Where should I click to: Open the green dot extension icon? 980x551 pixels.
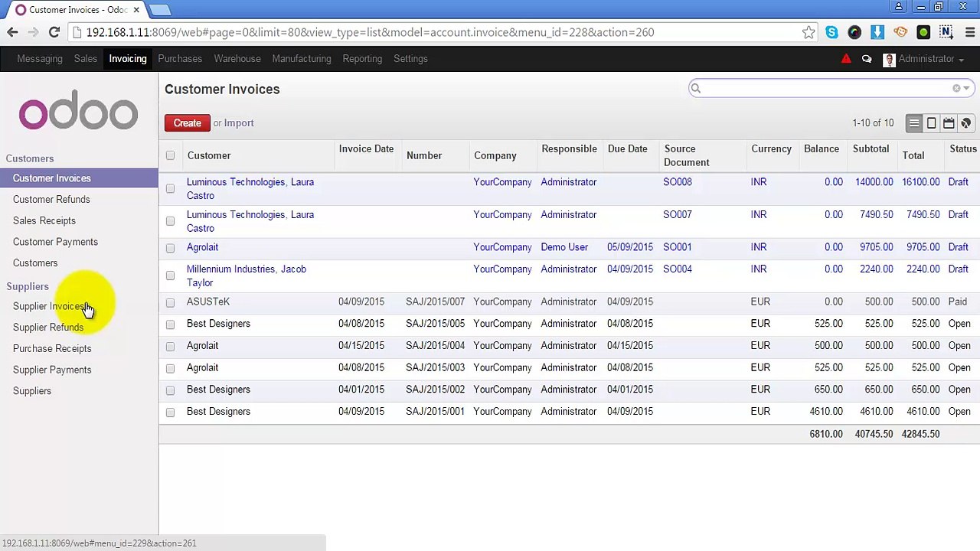pos(923,32)
